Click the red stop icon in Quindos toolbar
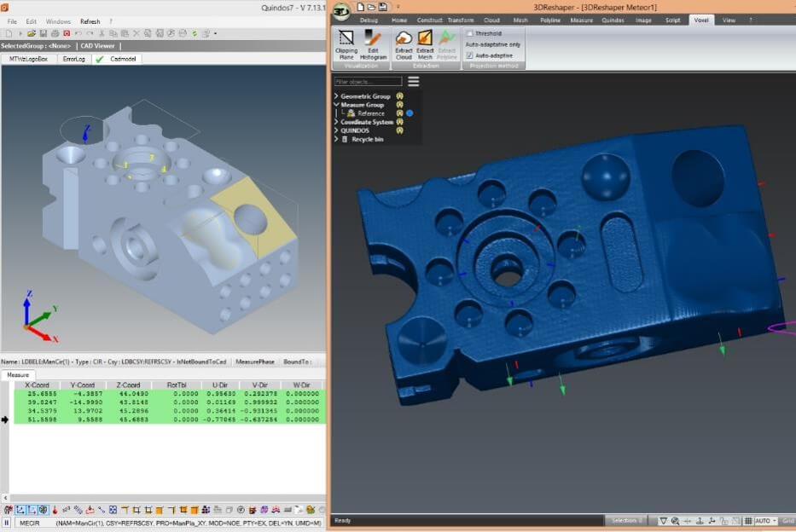Screen dimensions: 796x532 pyautogui.click(x=67, y=33)
